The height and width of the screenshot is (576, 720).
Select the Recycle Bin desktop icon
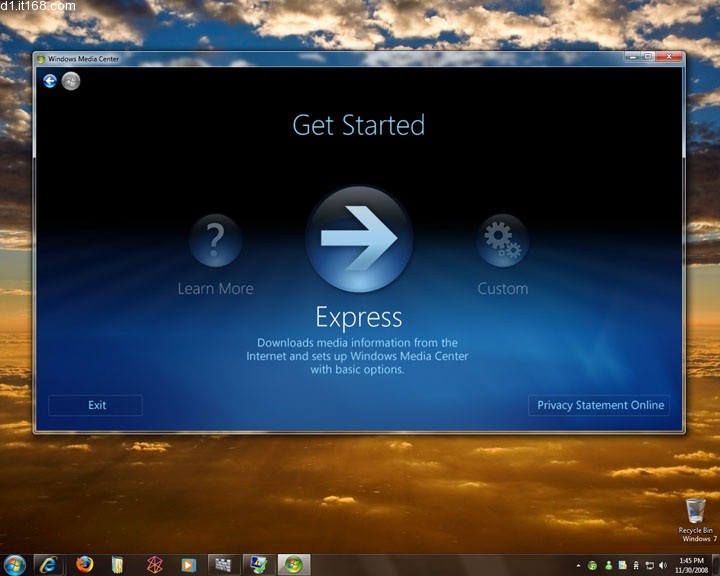click(696, 520)
